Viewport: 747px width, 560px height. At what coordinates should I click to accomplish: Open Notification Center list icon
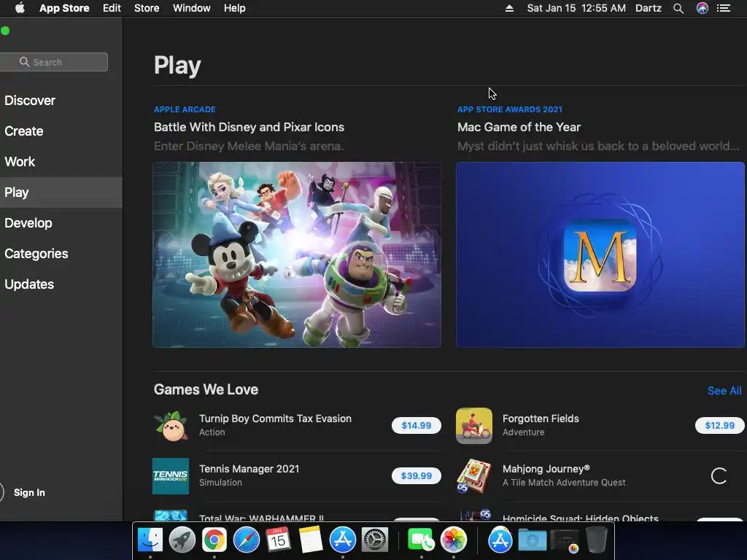click(724, 8)
